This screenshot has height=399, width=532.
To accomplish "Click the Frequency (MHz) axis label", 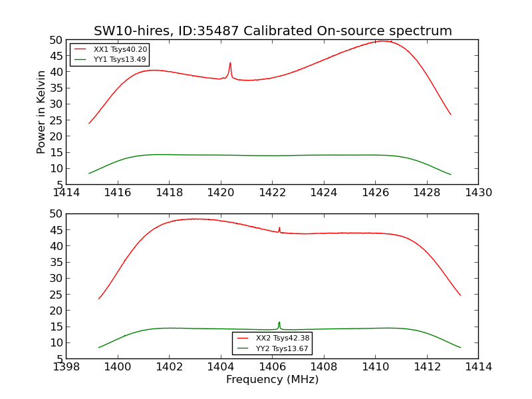I will click(273, 379).
